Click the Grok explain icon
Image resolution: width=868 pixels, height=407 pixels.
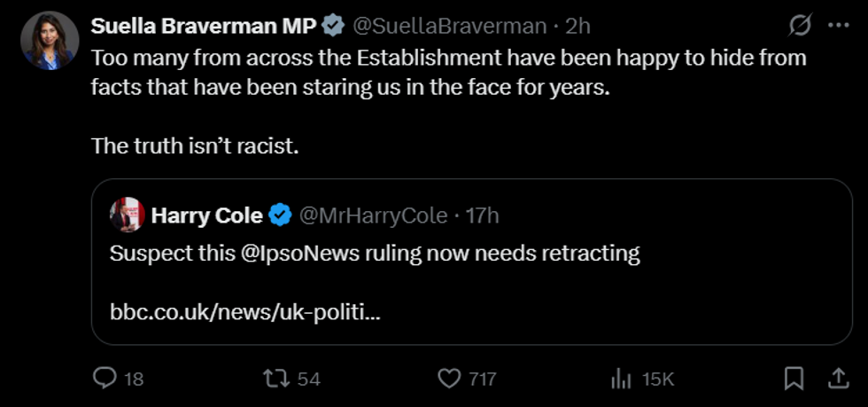pyautogui.click(x=800, y=27)
